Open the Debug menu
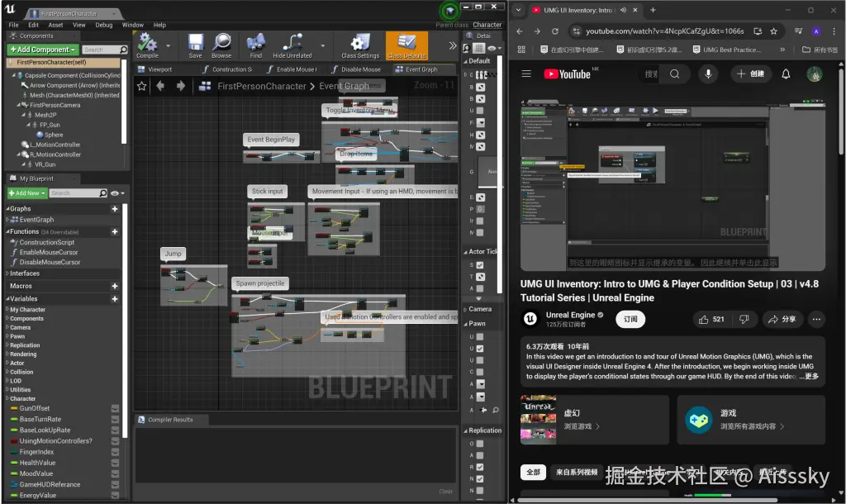Viewport: 846px width, 504px height. coord(103,25)
